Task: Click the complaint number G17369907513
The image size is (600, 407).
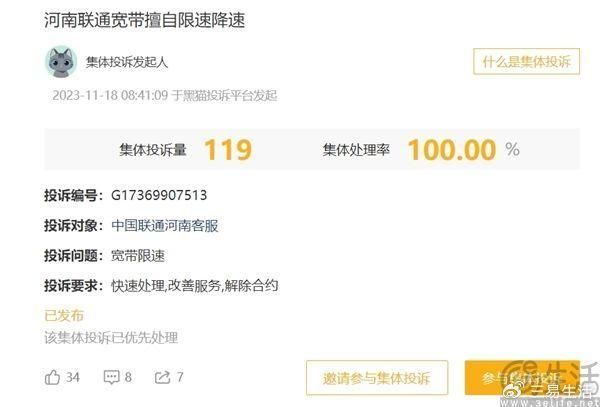Action: tap(159, 195)
